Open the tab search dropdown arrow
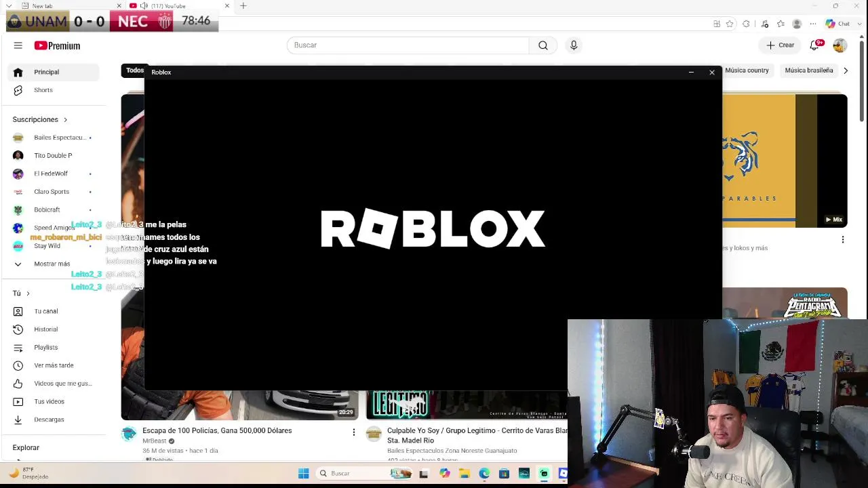Screen dimensions: 868x488 pyautogui.click(x=9, y=6)
